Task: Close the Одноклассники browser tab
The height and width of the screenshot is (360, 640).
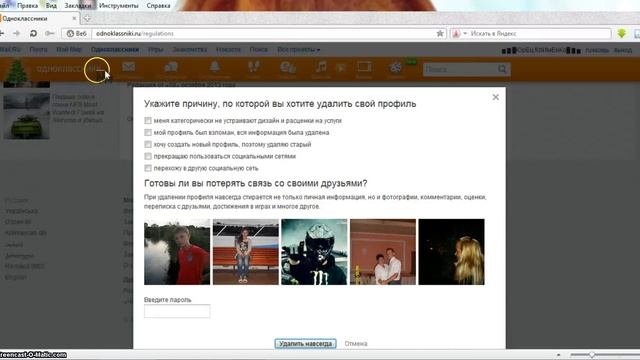Action: click(x=74, y=18)
